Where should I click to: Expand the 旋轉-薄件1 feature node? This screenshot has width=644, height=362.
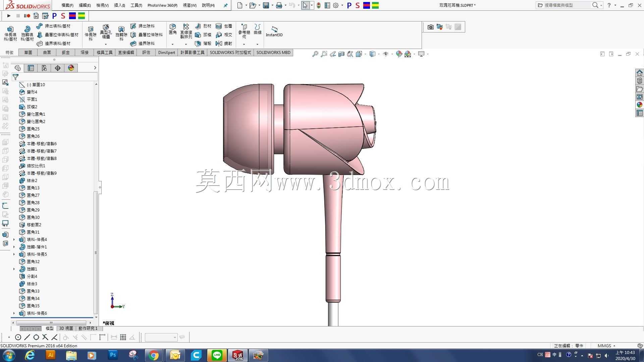[14, 247]
